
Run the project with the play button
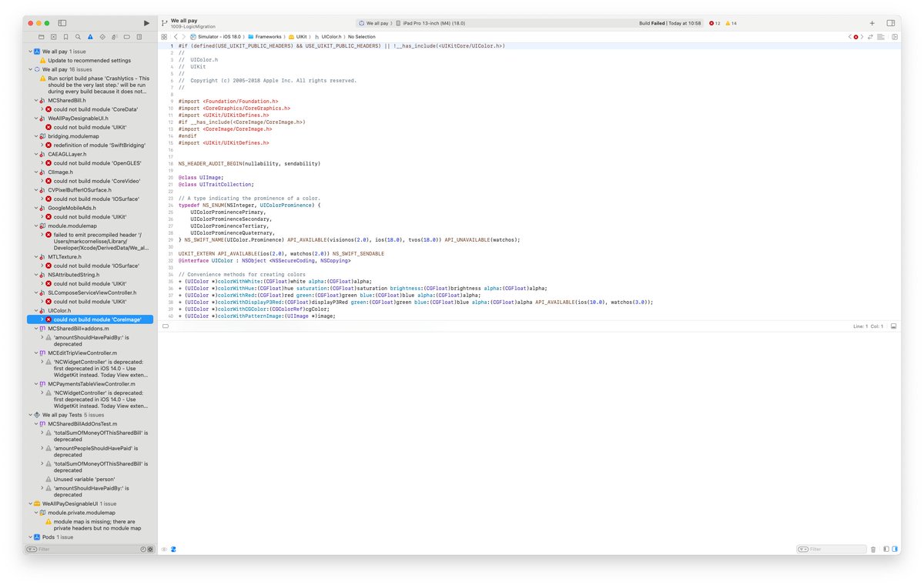pos(146,23)
